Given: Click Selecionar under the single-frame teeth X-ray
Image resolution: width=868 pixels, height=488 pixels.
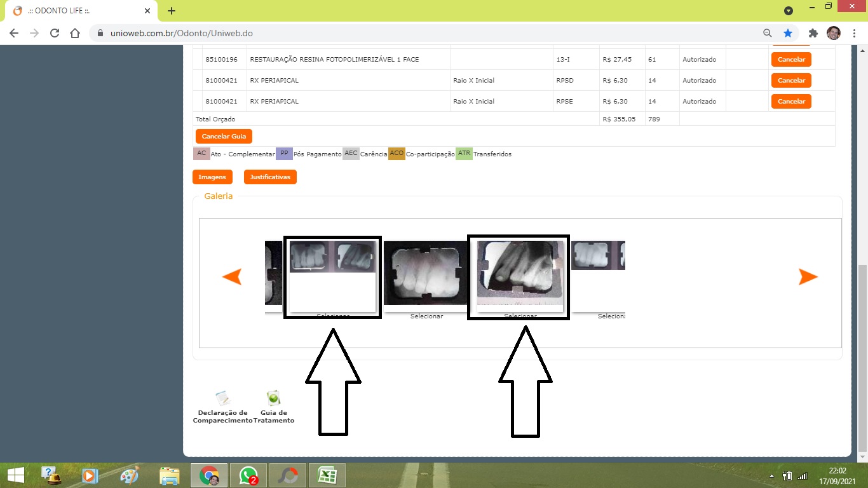Looking at the screenshot, I should (426, 316).
